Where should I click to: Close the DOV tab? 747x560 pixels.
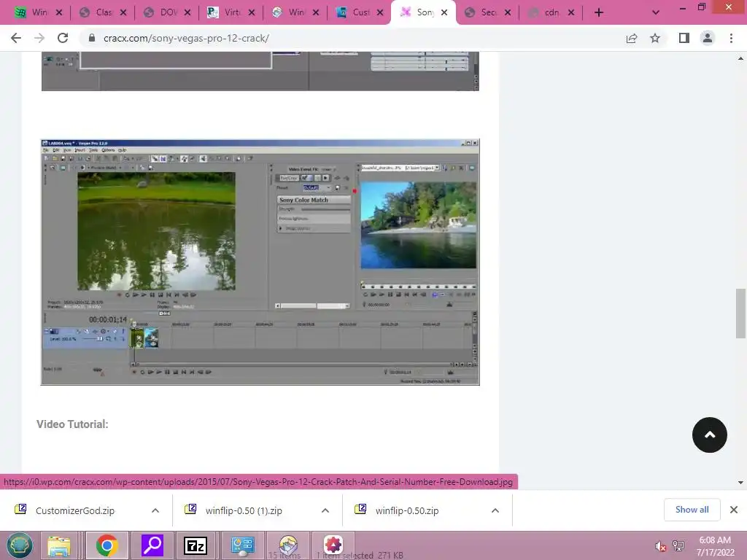coord(187,13)
